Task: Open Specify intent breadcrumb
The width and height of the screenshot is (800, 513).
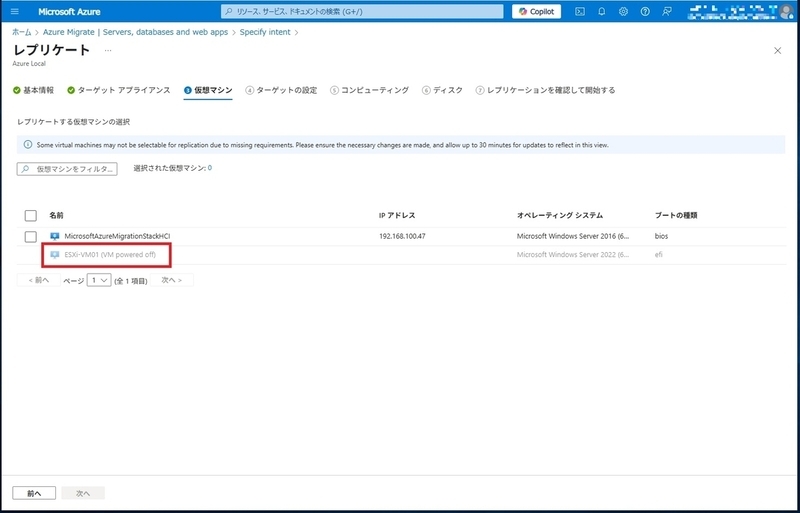Action: (265, 32)
